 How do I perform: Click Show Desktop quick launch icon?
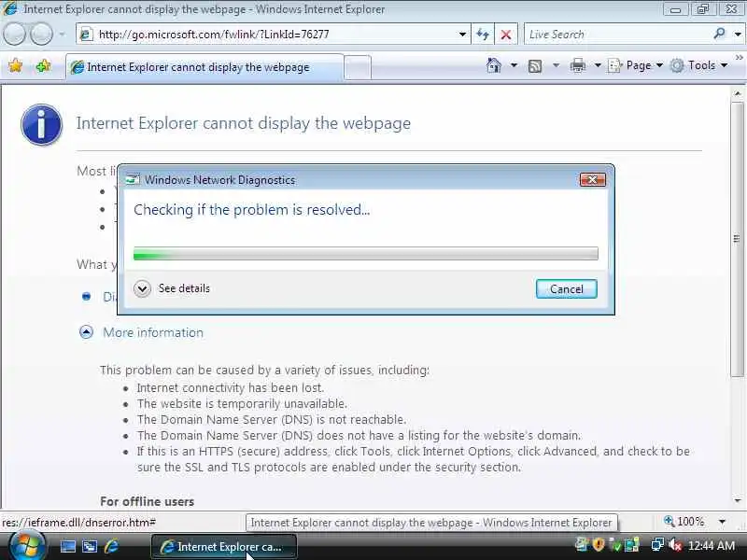pos(67,546)
